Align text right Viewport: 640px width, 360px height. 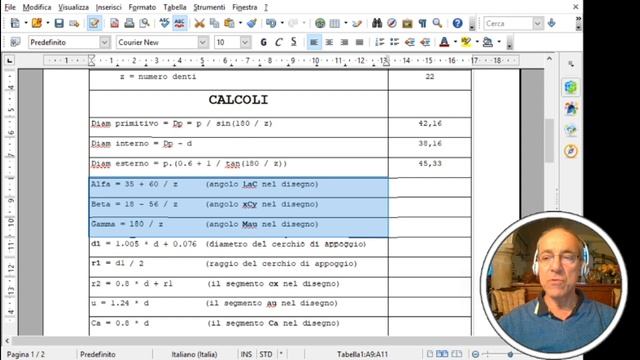344,42
